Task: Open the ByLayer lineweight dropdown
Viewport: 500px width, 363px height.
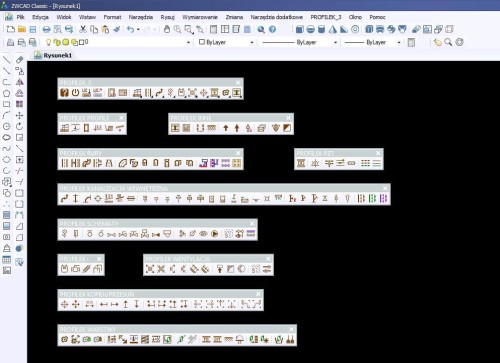Action: point(399,42)
